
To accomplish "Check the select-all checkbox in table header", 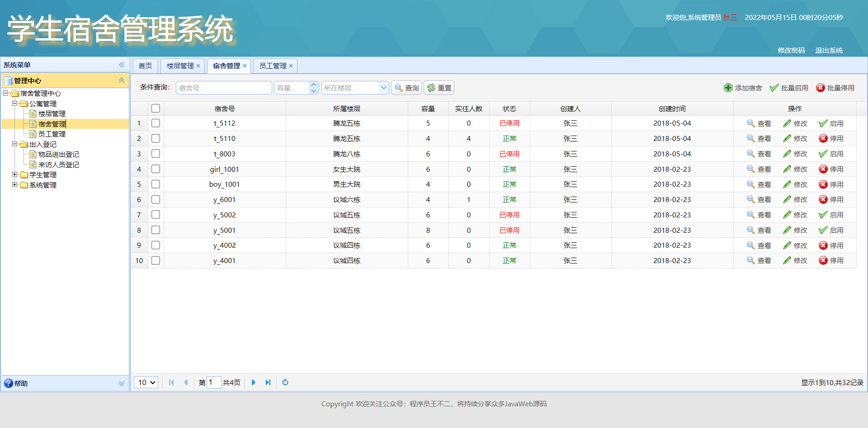I will pos(156,108).
